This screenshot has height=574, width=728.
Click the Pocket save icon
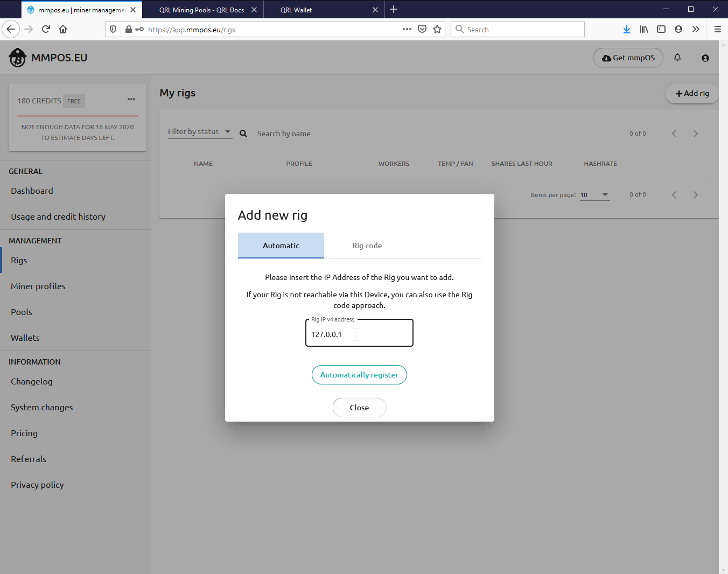[422, 29]
